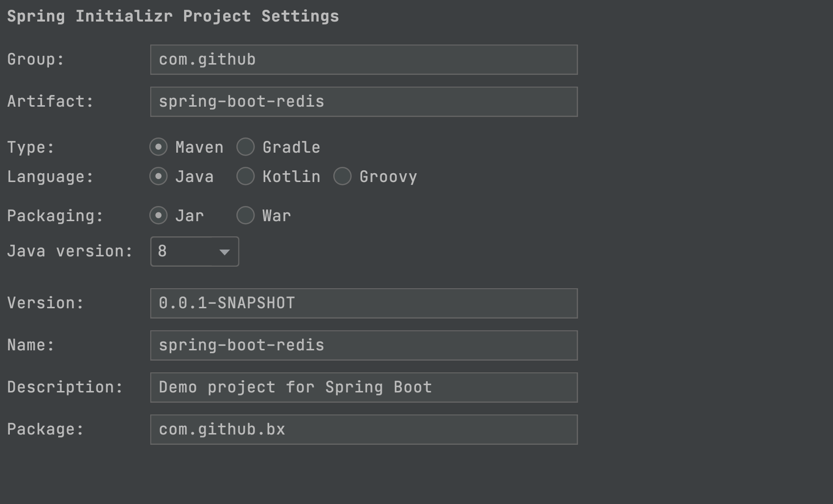Click the Group label
Viewport: 833px width, 504px height.
point(36,60)
